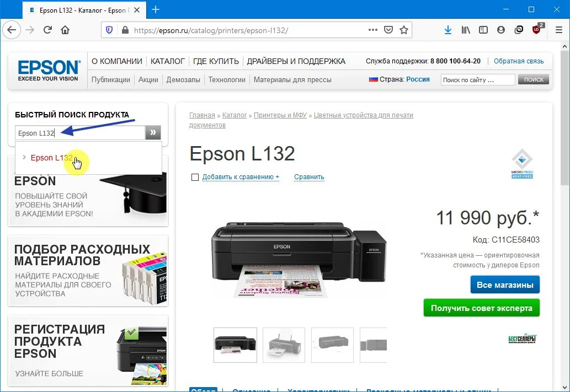The image size is (570, 392).
Task: Select first printer front-view thumbnail
Action: point(235,345)
